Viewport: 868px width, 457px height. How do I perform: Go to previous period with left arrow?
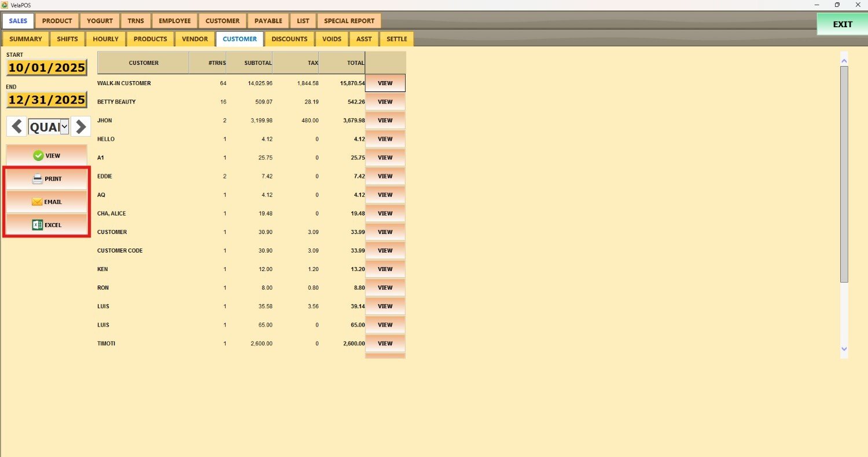17,126
